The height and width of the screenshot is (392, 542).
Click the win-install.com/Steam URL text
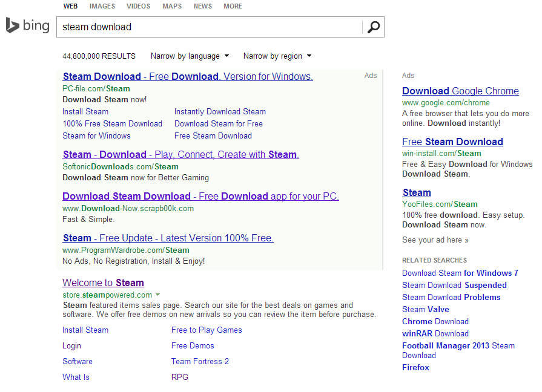pyautogui.click(x=441, y=153)
